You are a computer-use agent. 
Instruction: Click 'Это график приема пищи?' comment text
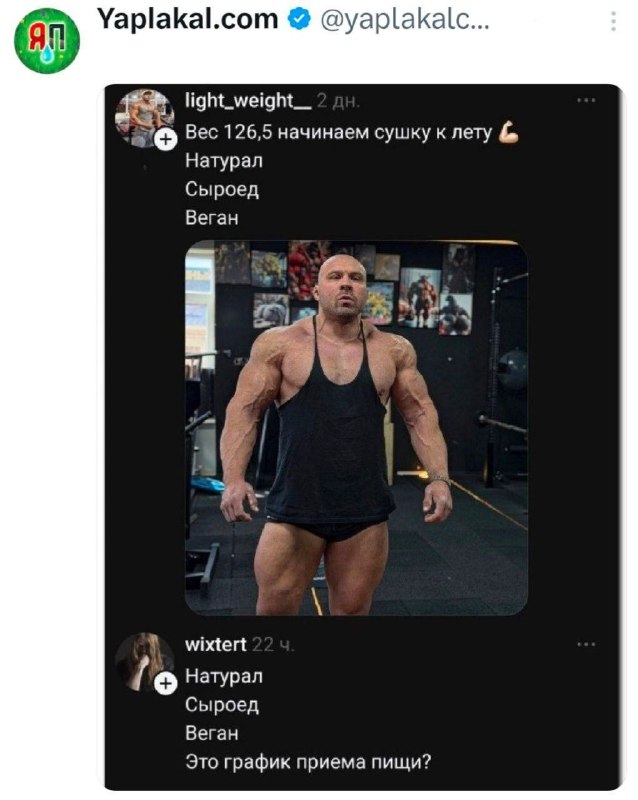pos(308,762)
